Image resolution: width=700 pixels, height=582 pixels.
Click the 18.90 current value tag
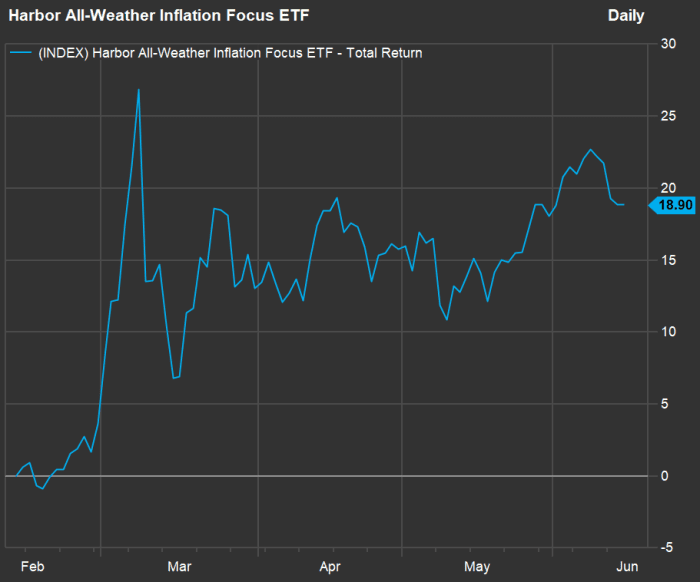(672, 205)
